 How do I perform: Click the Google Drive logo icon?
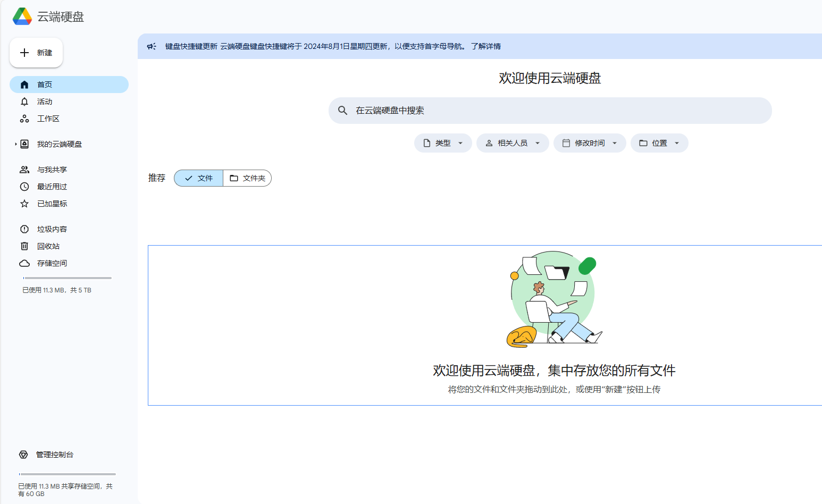[x=22, y=16]
